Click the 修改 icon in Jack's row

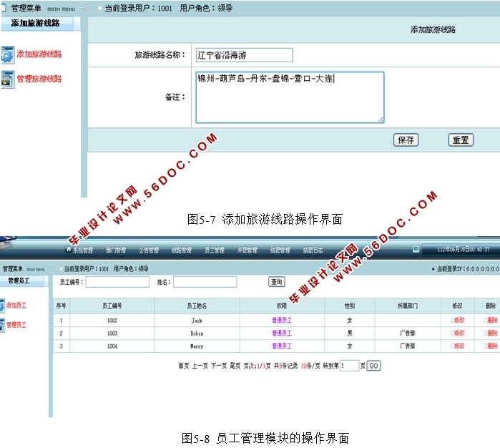point(452,320)
